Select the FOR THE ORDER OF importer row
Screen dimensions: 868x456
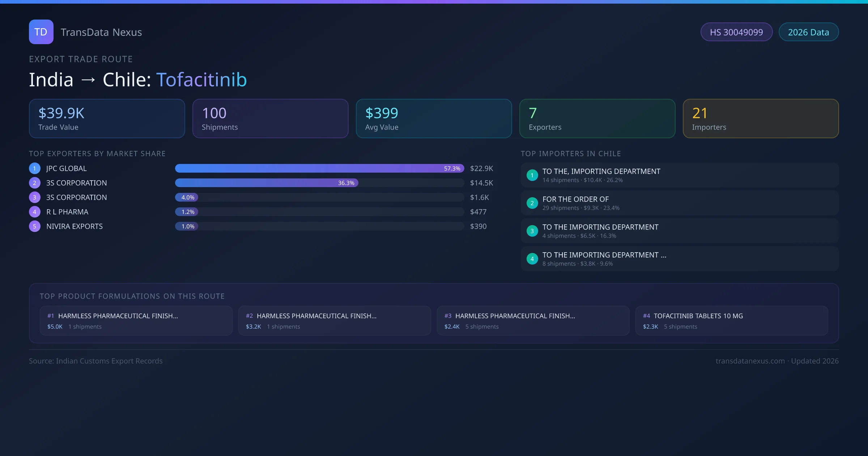[680, 203]
